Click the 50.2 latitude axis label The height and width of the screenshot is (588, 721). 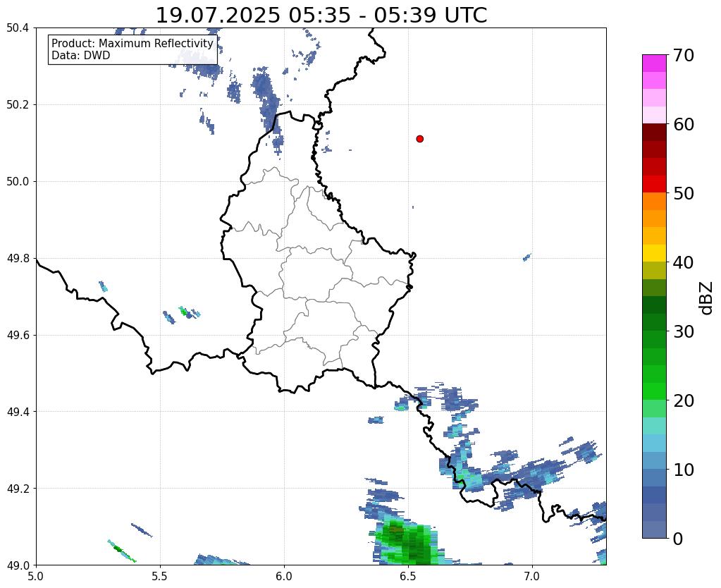(18, 105)
